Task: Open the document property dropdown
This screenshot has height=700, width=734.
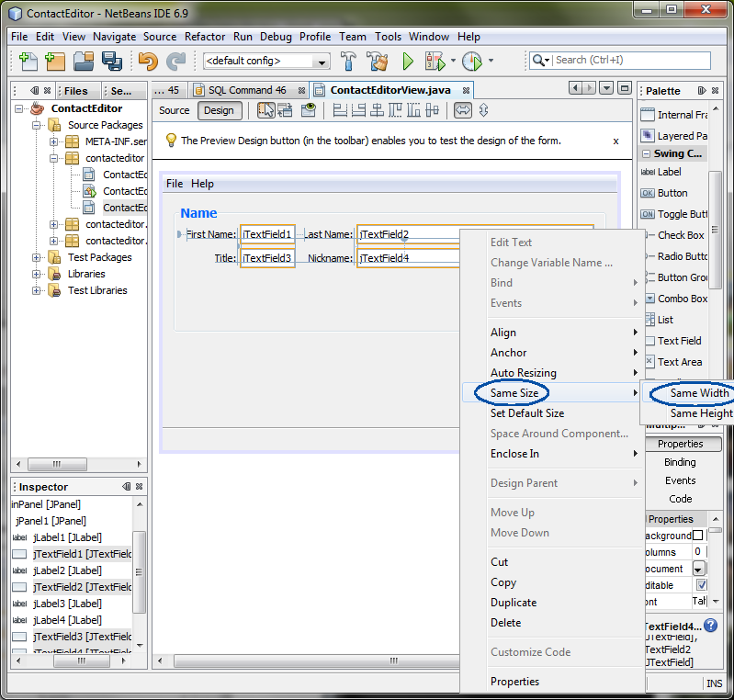Action: point(698,569)
